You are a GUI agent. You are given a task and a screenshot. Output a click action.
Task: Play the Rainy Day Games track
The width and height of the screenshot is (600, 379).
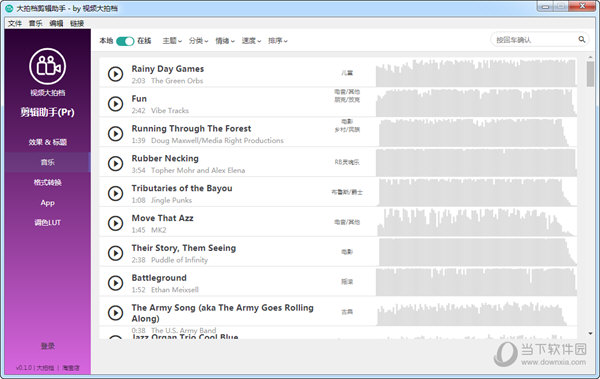(115, 74)
